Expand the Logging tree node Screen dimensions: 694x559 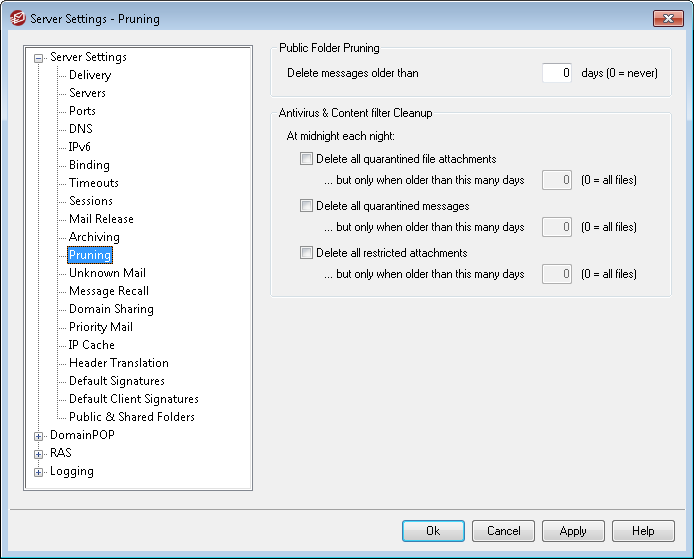(39, 472)
